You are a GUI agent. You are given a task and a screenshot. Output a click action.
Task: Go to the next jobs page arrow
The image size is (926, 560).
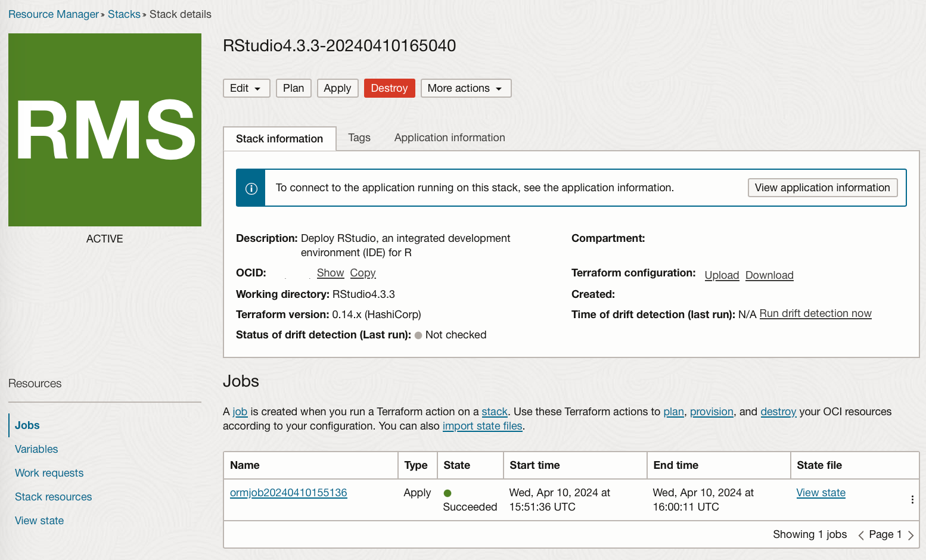tap(911, 535)
